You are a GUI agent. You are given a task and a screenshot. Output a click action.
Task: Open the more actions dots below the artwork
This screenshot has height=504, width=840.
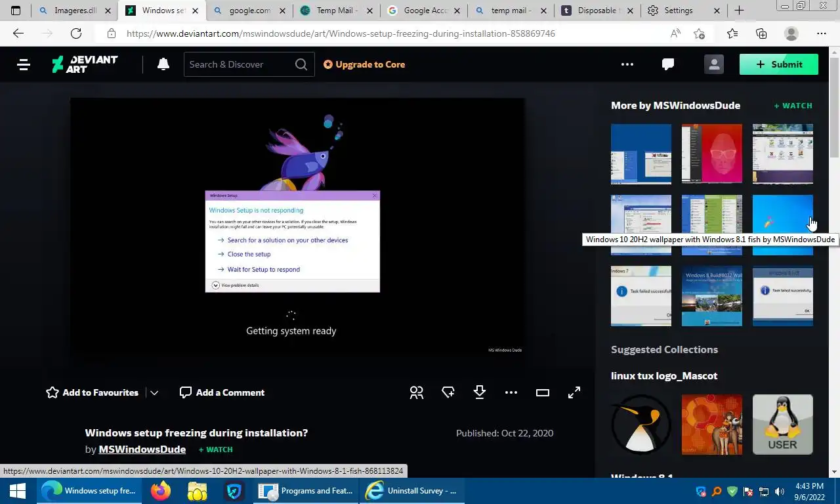click(511, 392)
